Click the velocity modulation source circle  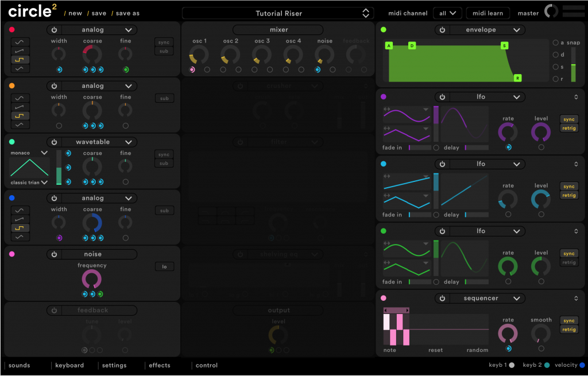click(x=582, y=365)
